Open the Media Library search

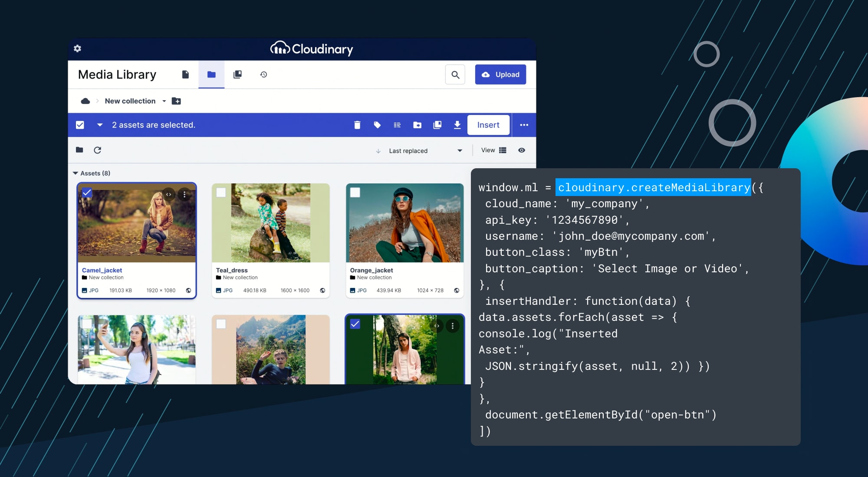[x=455, y=74]
